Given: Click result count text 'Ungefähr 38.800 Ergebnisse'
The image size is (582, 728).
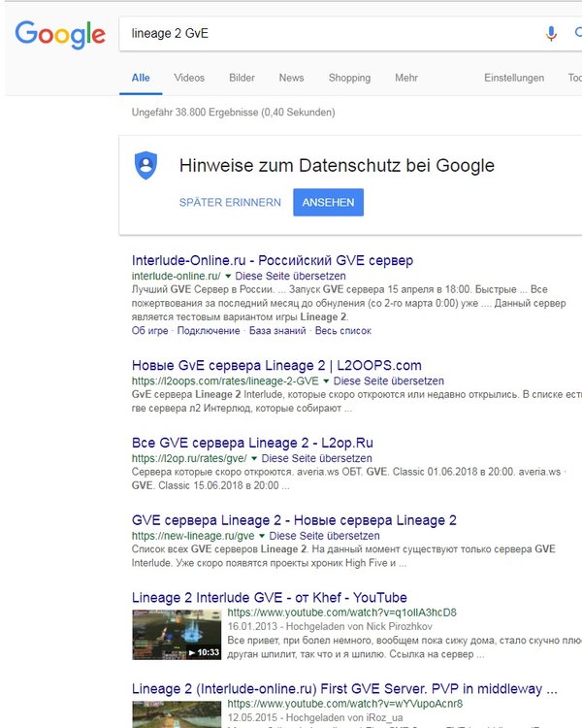Looking at the screenshot, I should click(x=234, y=113).
